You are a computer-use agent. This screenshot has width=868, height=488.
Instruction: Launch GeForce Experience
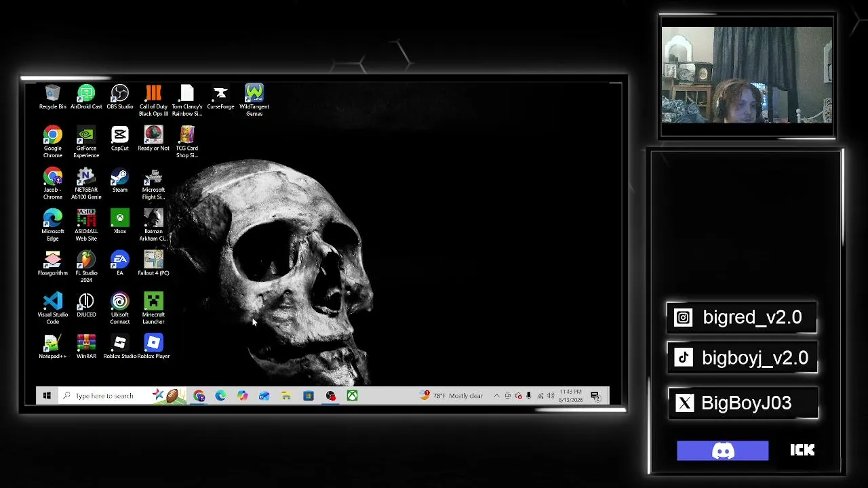coord(86,142)
